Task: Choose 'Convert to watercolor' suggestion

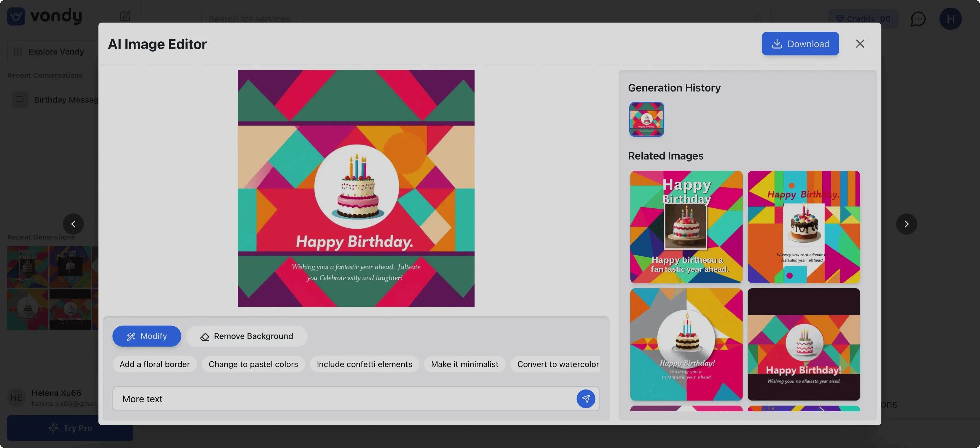Action: (x=555, y=364)
